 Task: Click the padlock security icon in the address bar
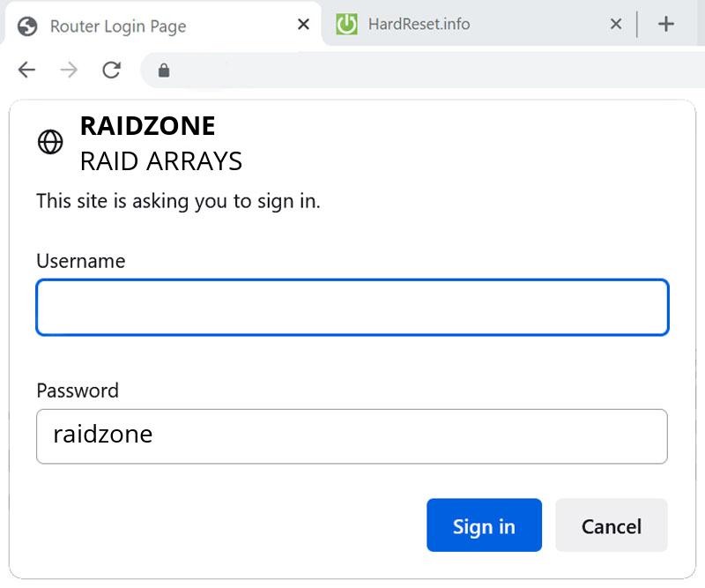coord(164,69)
